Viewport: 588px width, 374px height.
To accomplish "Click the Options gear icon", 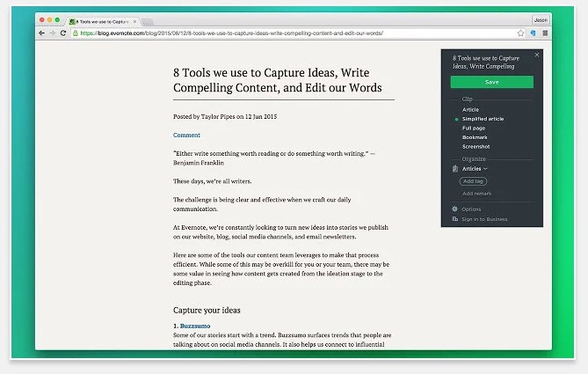I will [455, 209].
